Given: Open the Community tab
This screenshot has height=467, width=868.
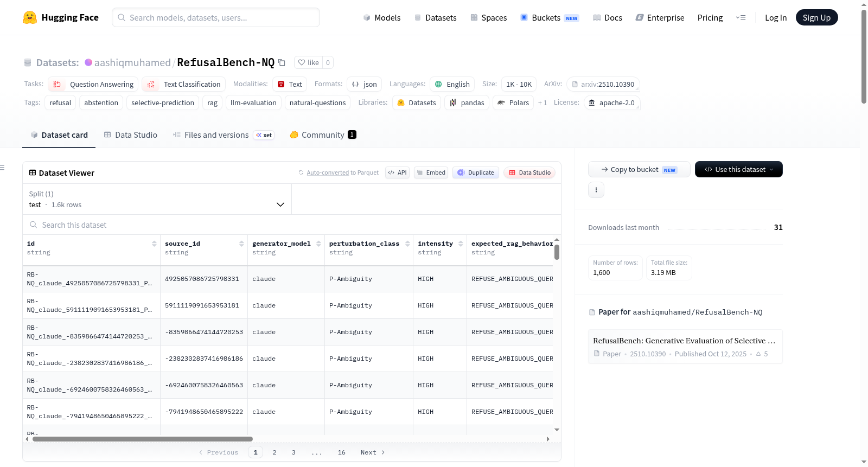Looking at the screenshot, I should (323, 135).
